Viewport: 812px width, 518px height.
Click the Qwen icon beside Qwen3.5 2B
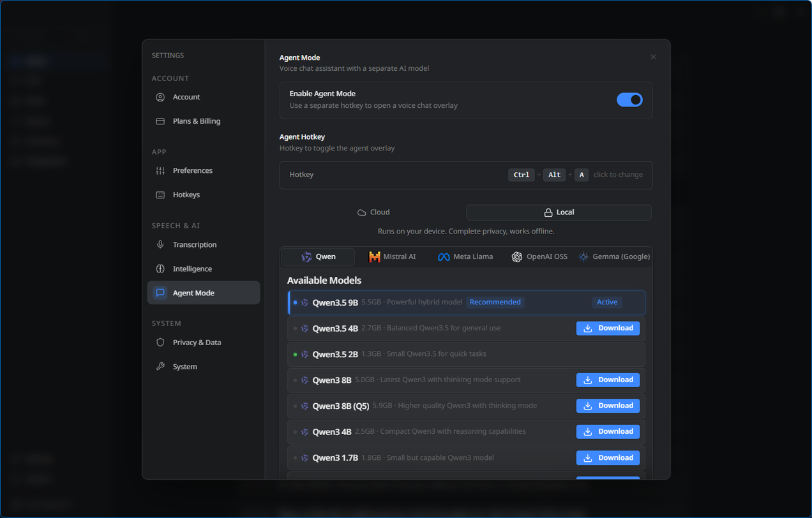pyautogui.click(x=304, y=354)
